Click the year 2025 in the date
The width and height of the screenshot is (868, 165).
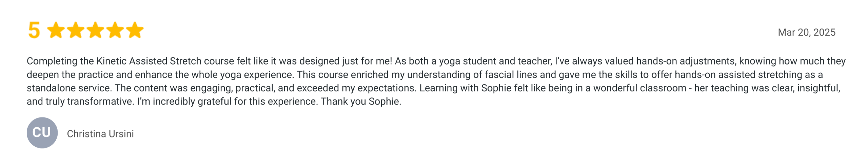(824, 33)
